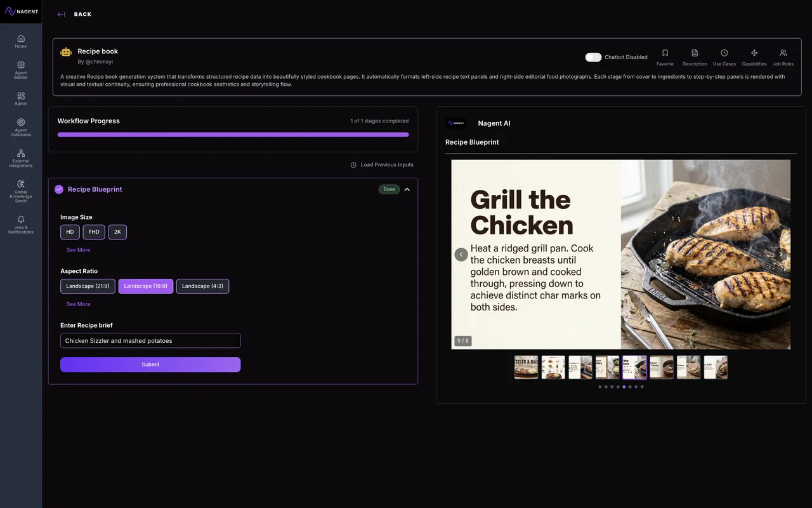
Task: Open Agent Outcomes in the sidebar
Action: pyautogui.click(x=21, y=127)
